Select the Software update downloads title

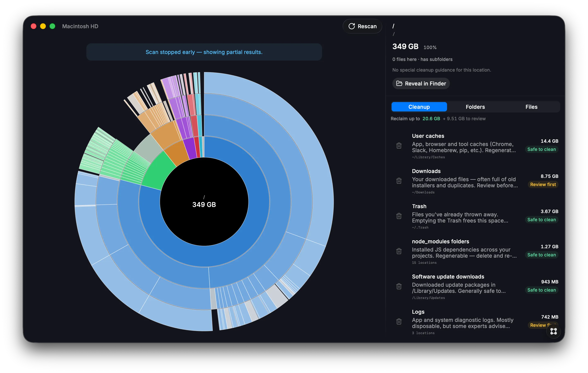[448, 276]
